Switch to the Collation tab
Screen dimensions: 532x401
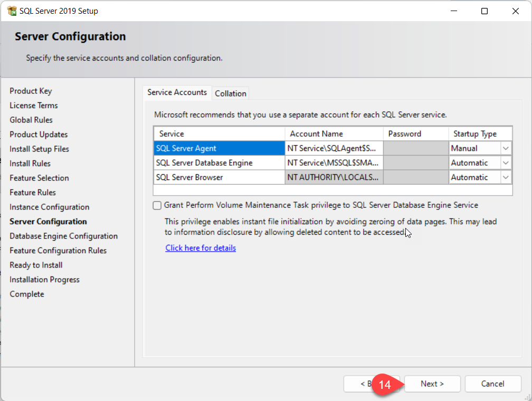tap(230, 93)
